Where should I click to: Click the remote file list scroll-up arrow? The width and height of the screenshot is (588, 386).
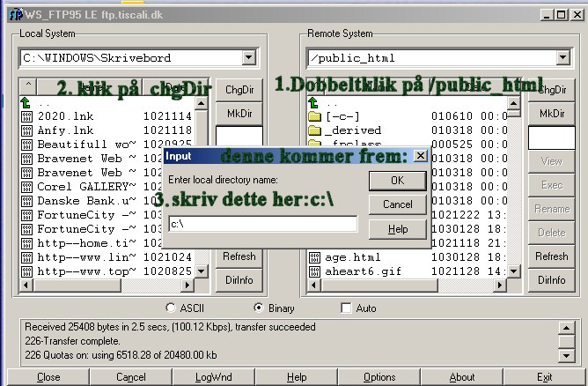coord(513,103)
